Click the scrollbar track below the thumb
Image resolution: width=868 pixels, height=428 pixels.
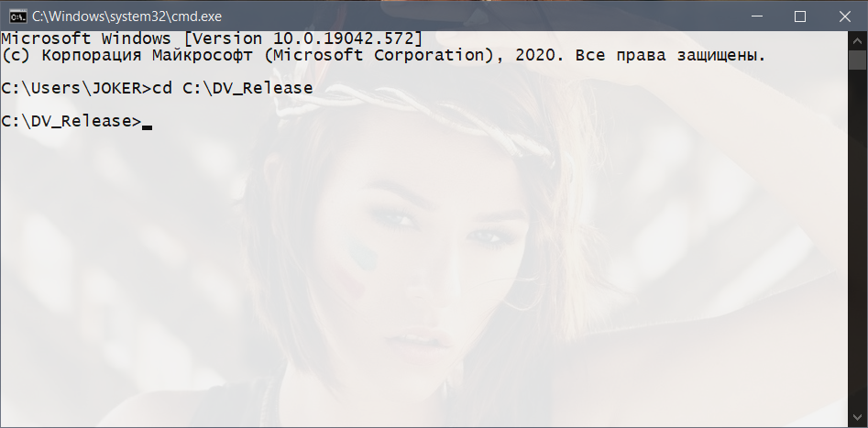(x=858, y=238)
